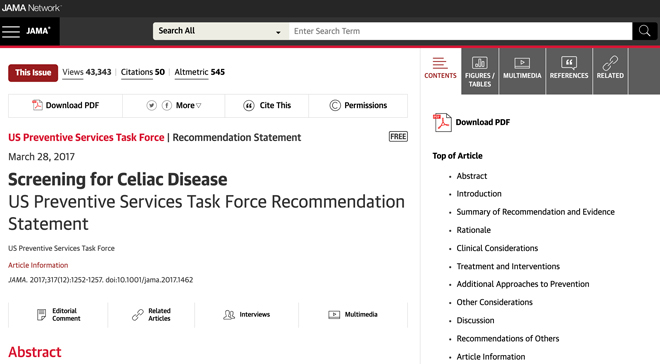
Task: Select the Contents tab icon
Action: [440, 63]
